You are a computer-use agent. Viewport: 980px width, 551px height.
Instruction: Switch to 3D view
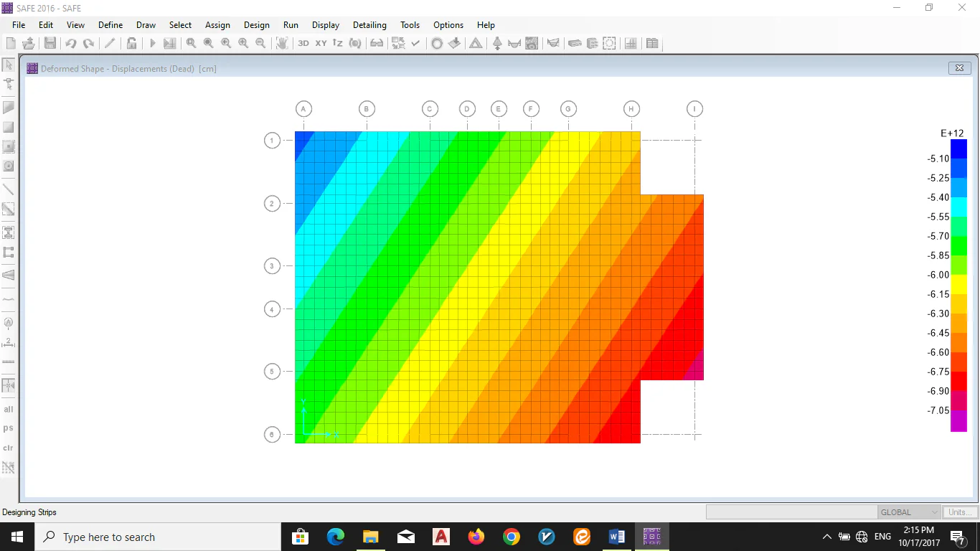(x=303, y=44)
